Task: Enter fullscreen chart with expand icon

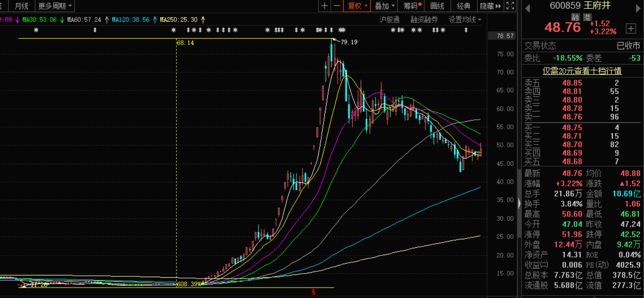Action: coord(510,6)
